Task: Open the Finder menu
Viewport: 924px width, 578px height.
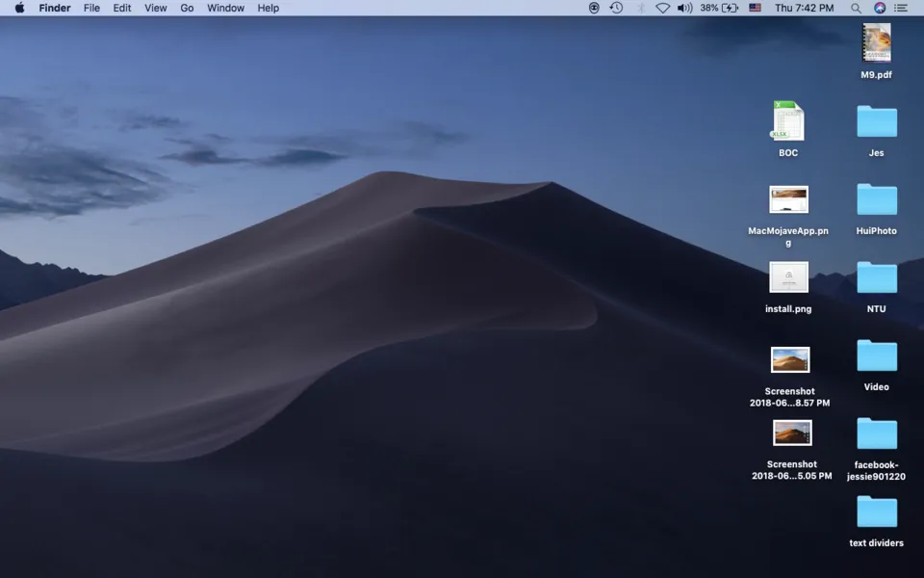Action: (x=55, y=8)
